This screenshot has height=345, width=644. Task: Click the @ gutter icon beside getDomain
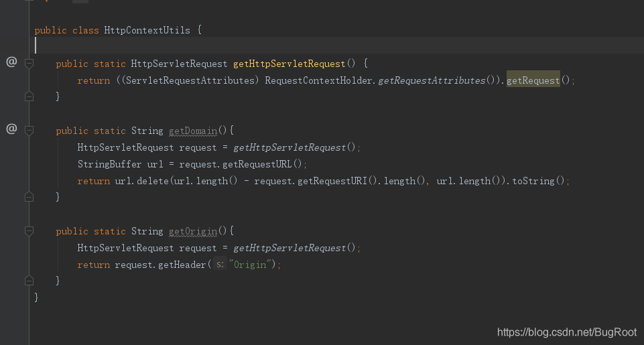11,129
